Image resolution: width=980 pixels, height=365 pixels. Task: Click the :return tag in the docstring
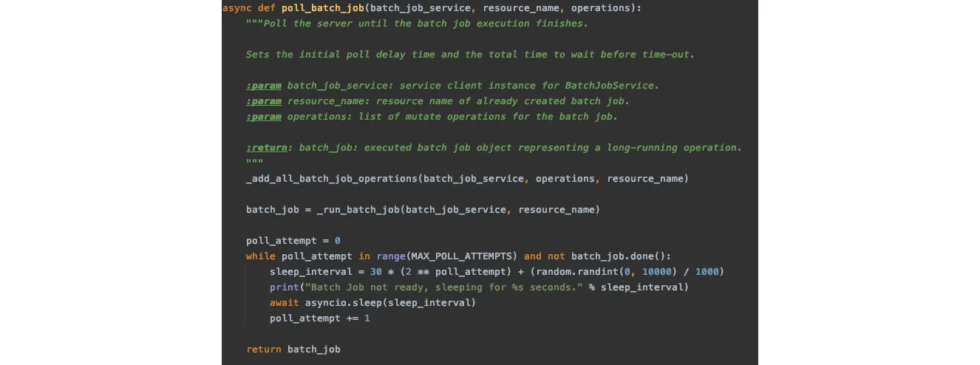pos(266,148)
